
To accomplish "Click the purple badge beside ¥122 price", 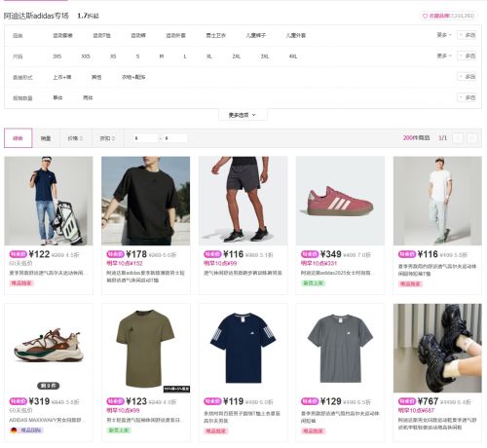I will (18, 254).
